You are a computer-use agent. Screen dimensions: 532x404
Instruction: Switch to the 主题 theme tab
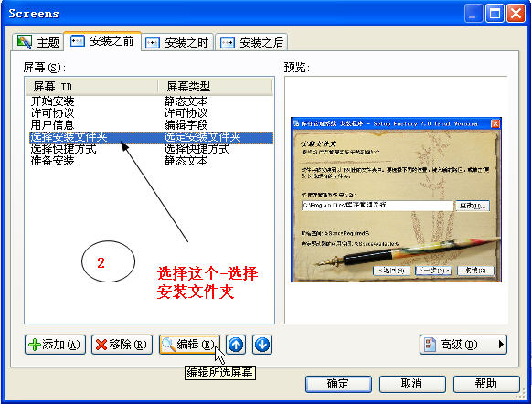click(x=37, y=42)
